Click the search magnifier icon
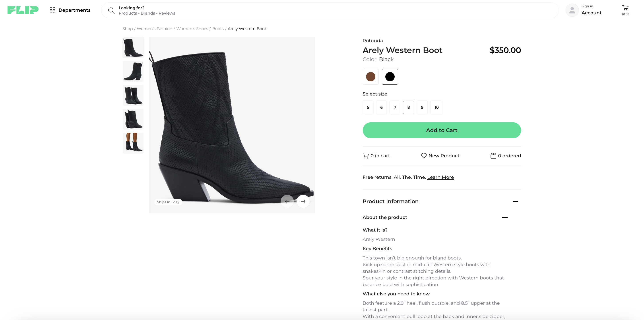Image resolution: width=644 pixels, height=320 pixels. click(111, 10)
